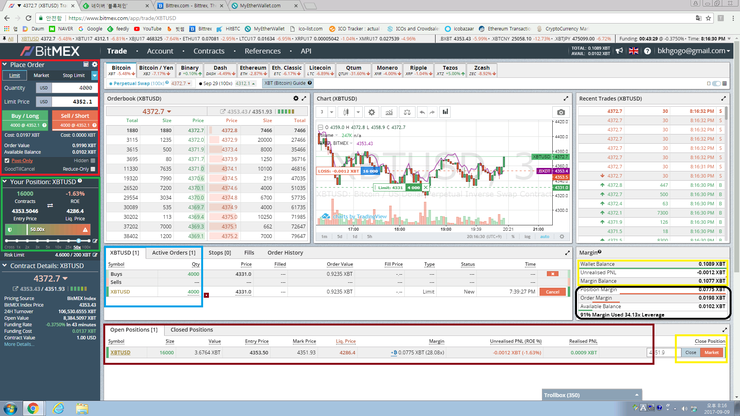Click the Close position button
This screenshot has height=416, width=740.
click(690, 352)
